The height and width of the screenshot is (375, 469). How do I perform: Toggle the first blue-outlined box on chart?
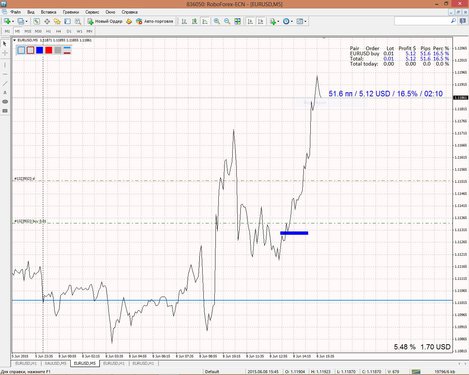click(21, 50)
